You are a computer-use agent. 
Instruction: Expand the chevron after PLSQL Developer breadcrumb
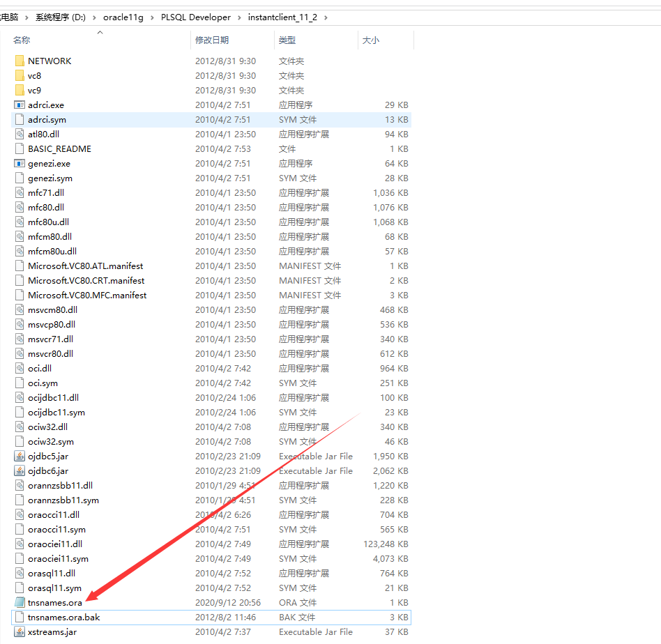(239, 17)
